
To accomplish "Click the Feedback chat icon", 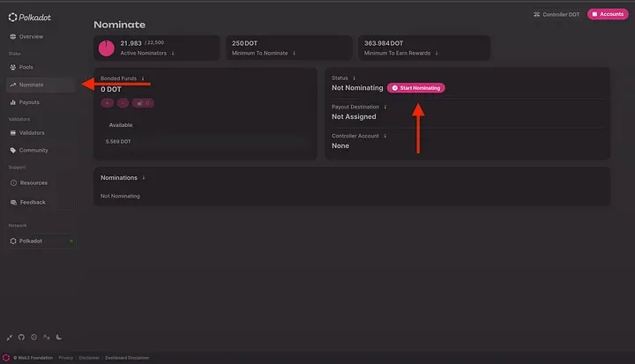I will pos(13,202).
